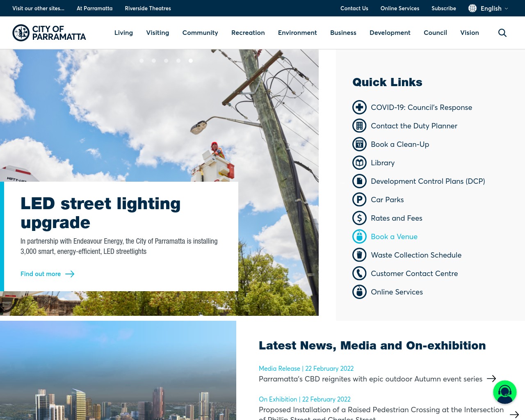Click the Library book icon
Screen dimensions: 525x420
pyautogui.click(x=359, y=162)
